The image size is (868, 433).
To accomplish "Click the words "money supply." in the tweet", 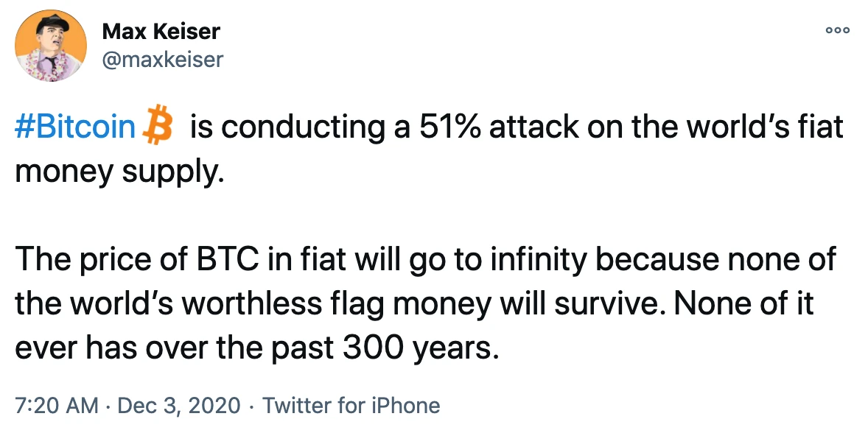I will tap(119, 172).
